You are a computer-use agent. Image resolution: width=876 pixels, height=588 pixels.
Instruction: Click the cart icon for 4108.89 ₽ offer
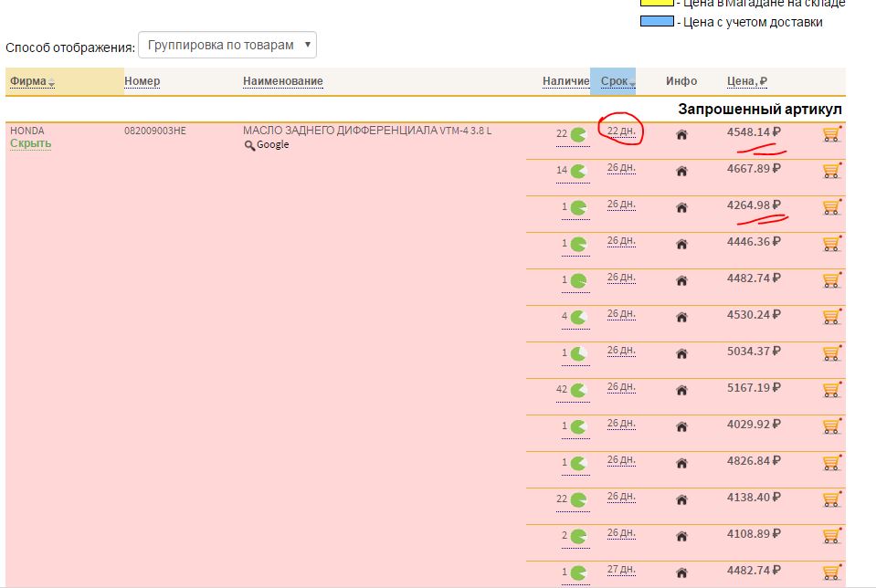click(830, 536)
